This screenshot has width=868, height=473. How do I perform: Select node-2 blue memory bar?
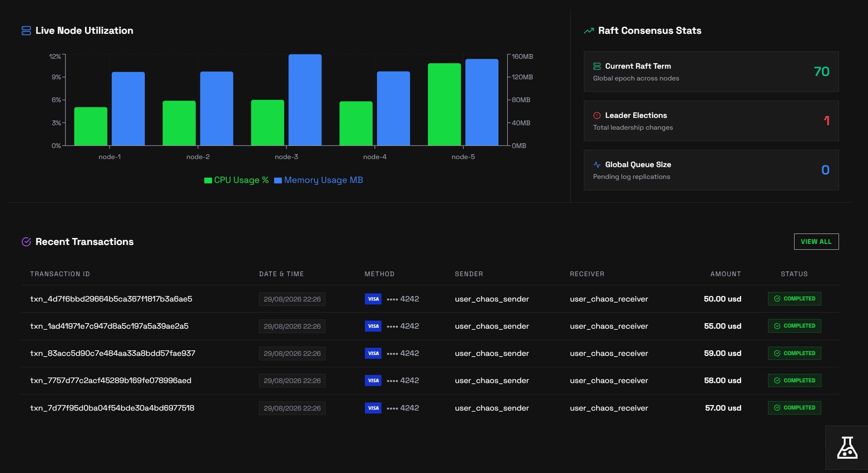tap(216, 108)
